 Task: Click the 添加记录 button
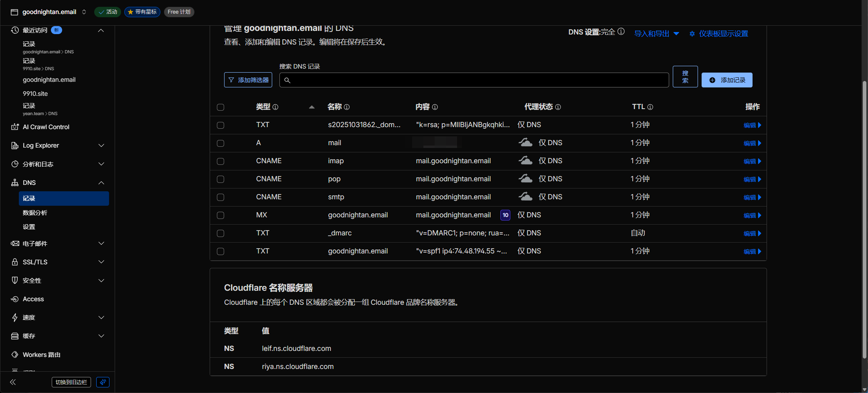click(x=726, y=80)
